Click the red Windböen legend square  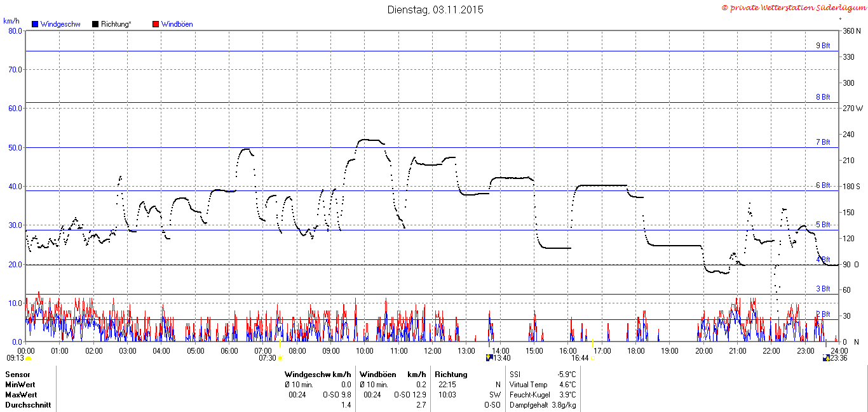[156, 24]
